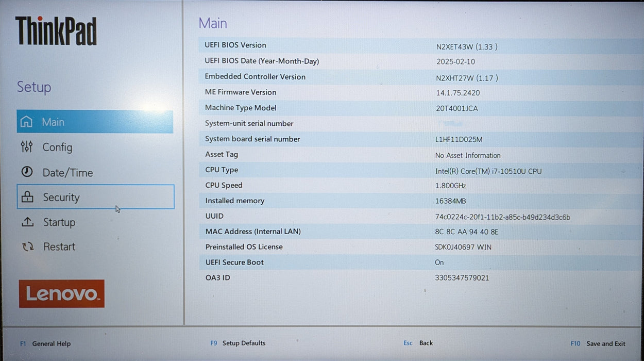Image resolution: width=644 pixels, height=361 pixels.
Task: Click the Secure Boot On value
Action: click(439, 262)
